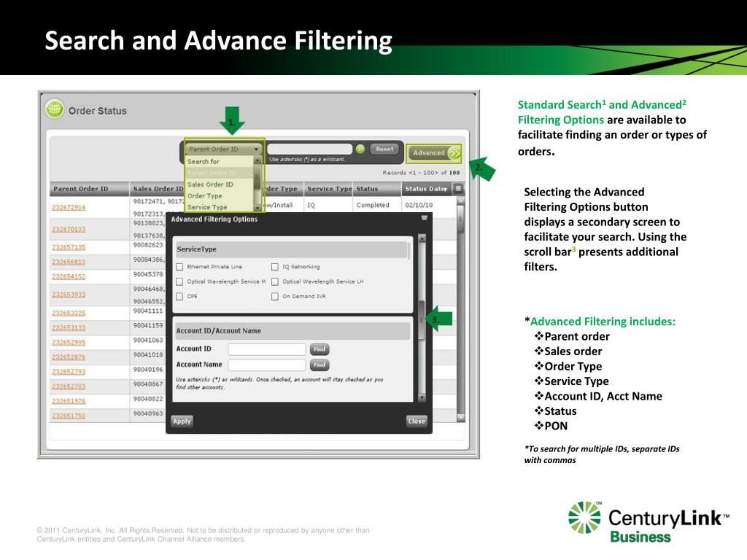The image size is (747, 560).
Task: Open parent order 232653133
Action: coord(69,327)
